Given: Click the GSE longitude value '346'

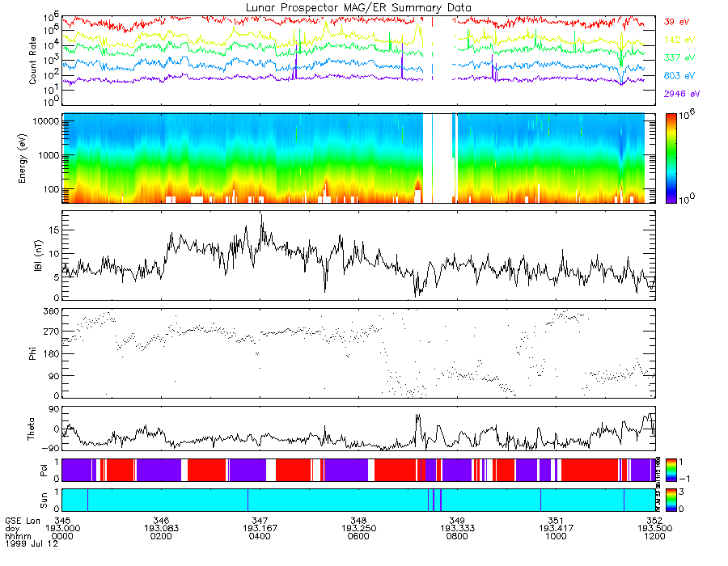Looking at the screenshot, I should coord(161,521).
